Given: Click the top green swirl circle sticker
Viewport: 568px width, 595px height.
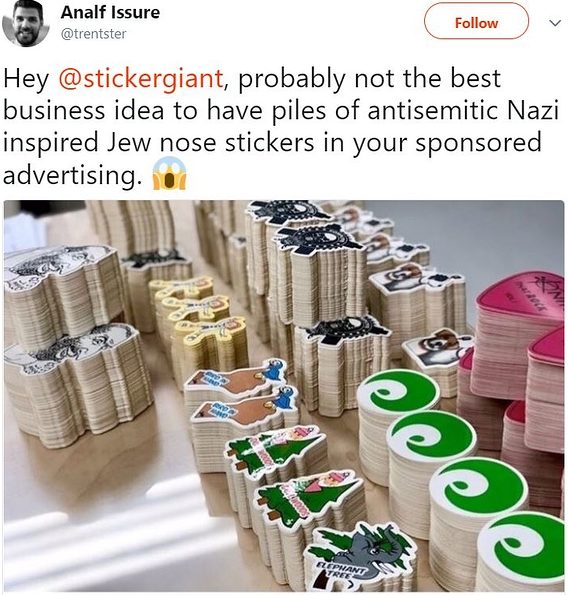Looking at the screenshot, I should pyautogui.click(x=398, y=391).
